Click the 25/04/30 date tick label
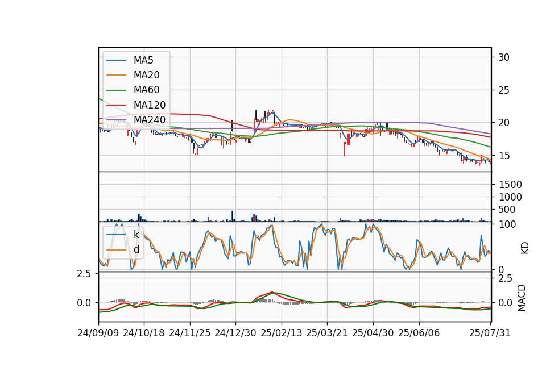 (373, 333)
